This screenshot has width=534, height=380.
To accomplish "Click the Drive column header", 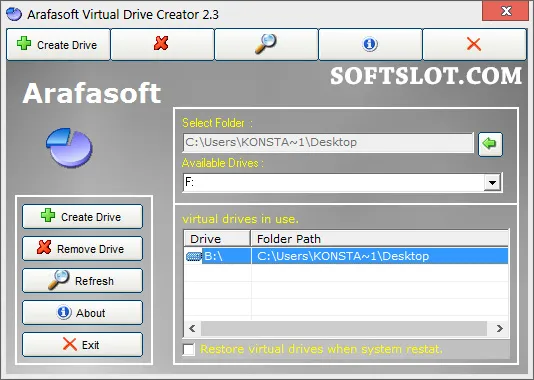I will click(217, 239).
